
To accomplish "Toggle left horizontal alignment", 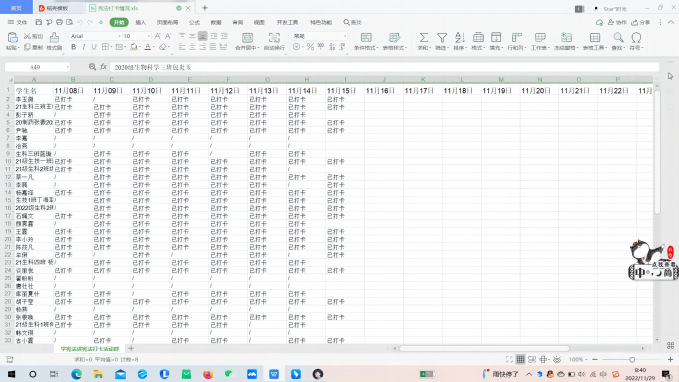I will pos(182,47).
